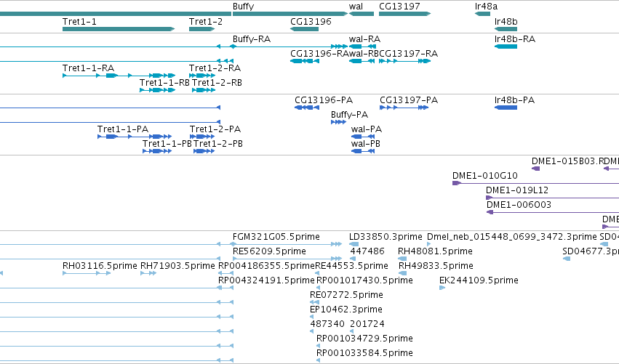The image size is (619, 364).
Task: Select the RP001017430.5prime label
Action: tap(364, 280)
